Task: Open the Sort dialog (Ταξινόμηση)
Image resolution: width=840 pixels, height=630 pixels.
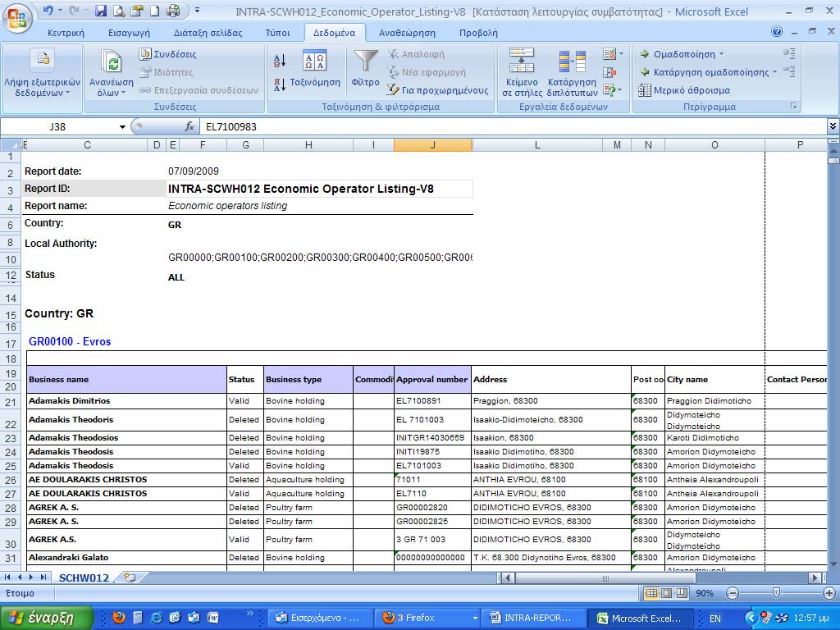Action: (x=315, y=68)
